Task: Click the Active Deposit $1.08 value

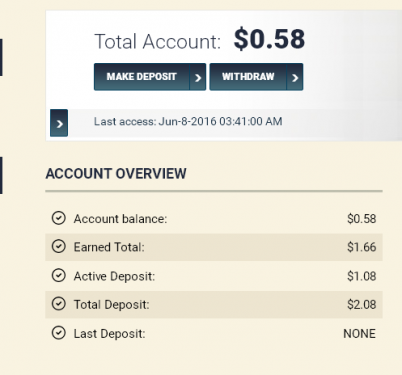Action: coord(362,276)
